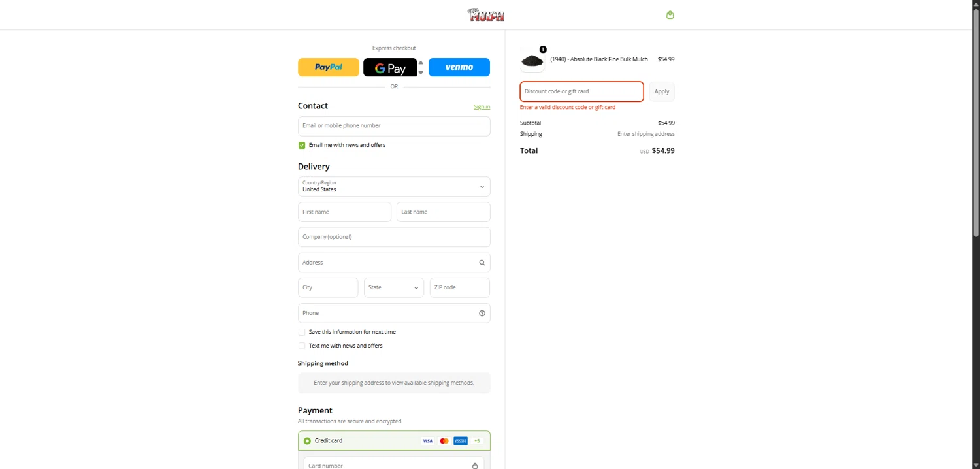Click the Delivery section heading
This screenshot has height=469, width=980.
(314, 167)
